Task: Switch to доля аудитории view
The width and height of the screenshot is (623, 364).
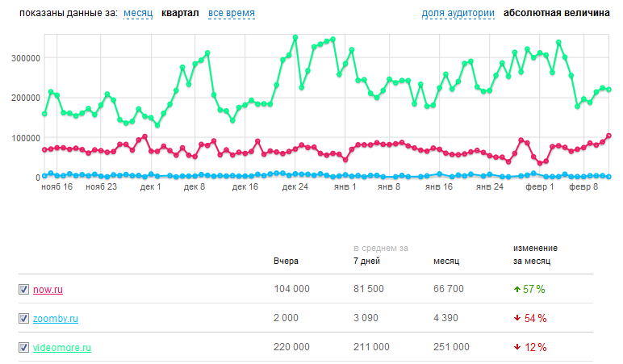Action: click(458, 14)
